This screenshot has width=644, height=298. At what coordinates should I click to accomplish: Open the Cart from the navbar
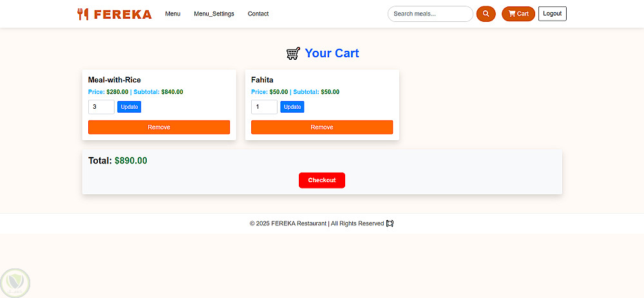pyautogui.click(x=518, y=14)
